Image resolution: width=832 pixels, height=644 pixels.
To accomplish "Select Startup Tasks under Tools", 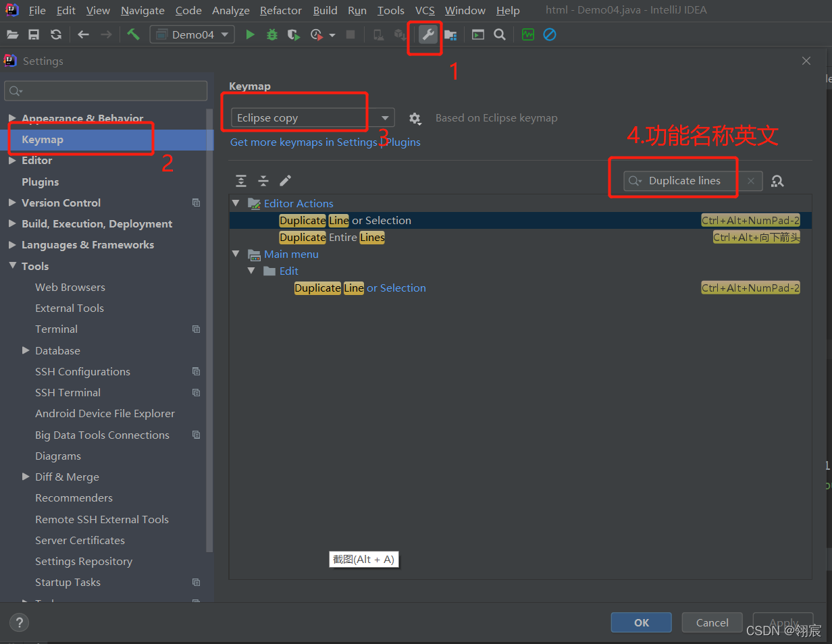I will [68, 582].
